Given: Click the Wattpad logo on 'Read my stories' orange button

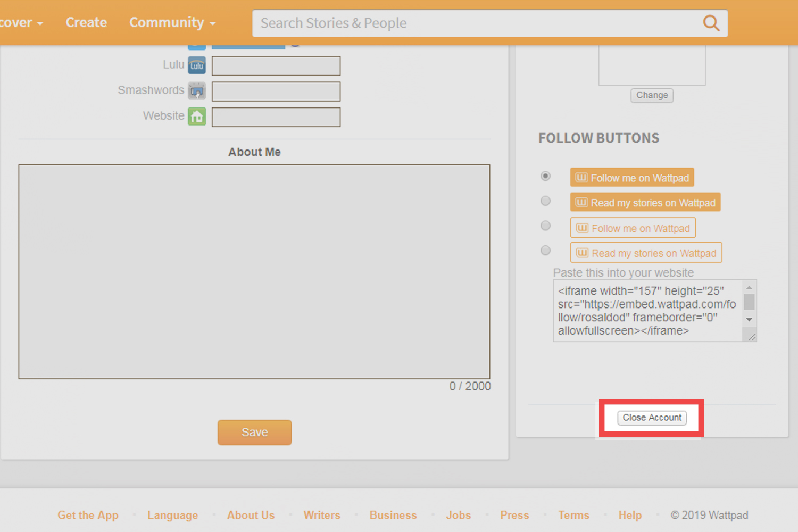Looking at the screenshot, I should click(581, 202).
